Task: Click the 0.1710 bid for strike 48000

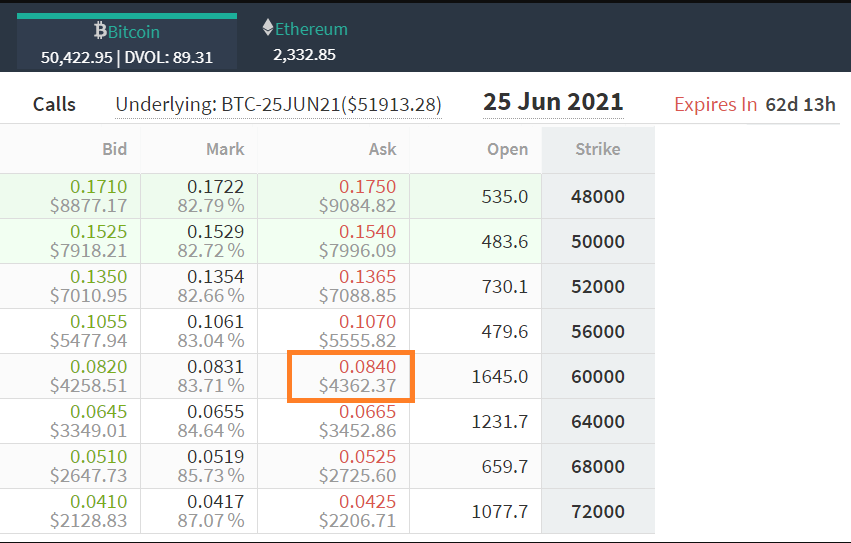Action: click(x=98, y=187)
